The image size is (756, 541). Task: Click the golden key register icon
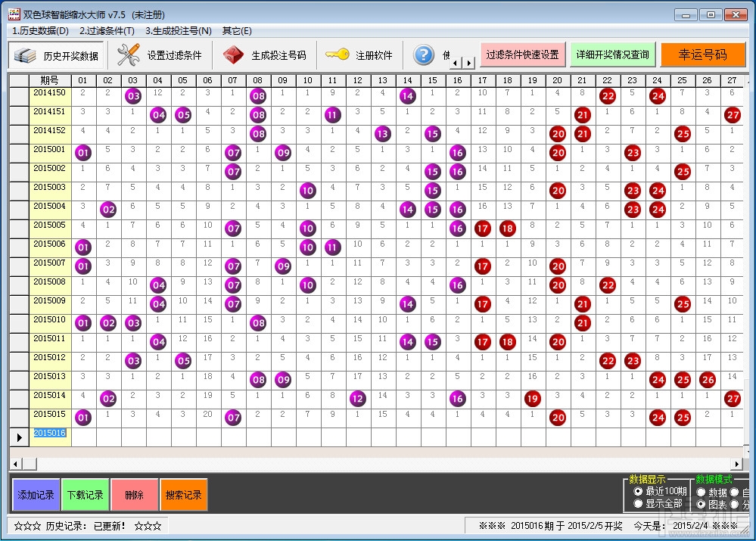coord(337,54)
